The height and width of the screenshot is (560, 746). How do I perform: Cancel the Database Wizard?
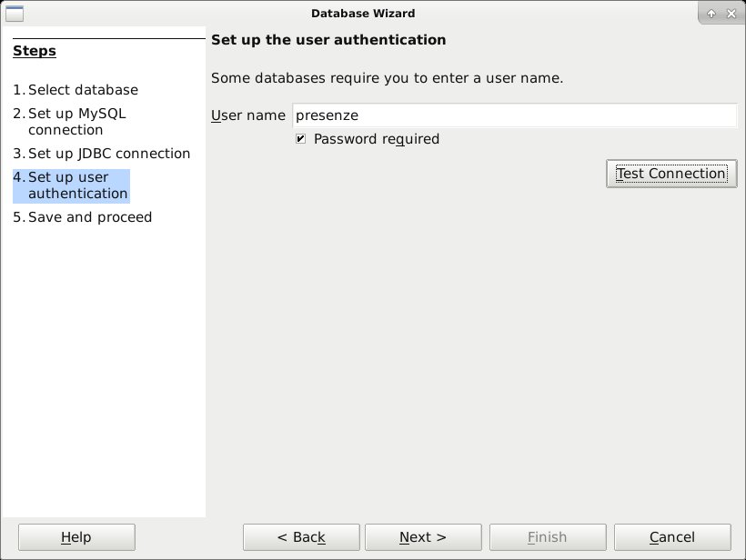coord(672,536)
